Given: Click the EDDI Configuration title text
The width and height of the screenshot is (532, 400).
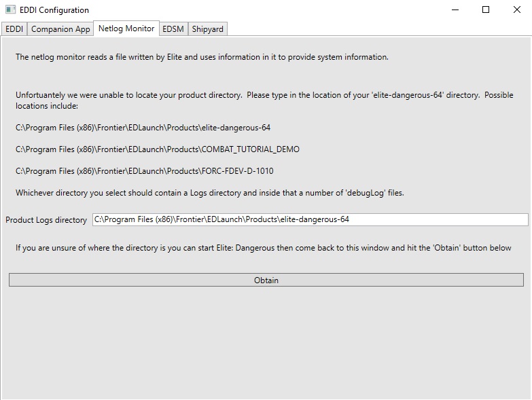Looking at the screenshot, I should 54,10.
